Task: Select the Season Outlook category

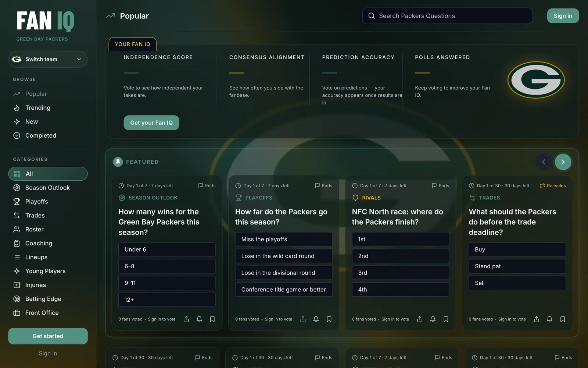Action: 48,188
